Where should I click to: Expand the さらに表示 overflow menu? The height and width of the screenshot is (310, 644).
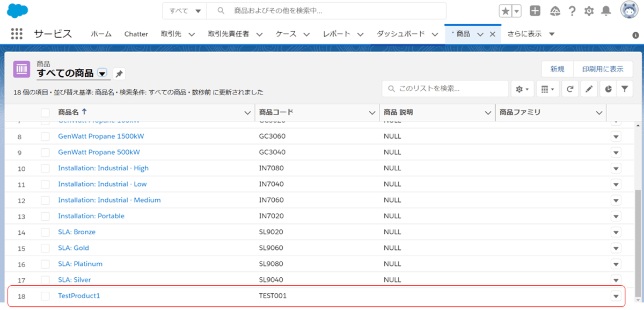pyautogui.click(x=530, y=34)
